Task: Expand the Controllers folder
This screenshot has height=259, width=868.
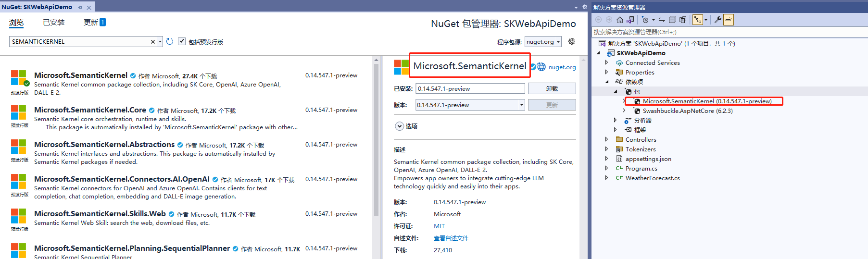Action: (x=607, y=139)
